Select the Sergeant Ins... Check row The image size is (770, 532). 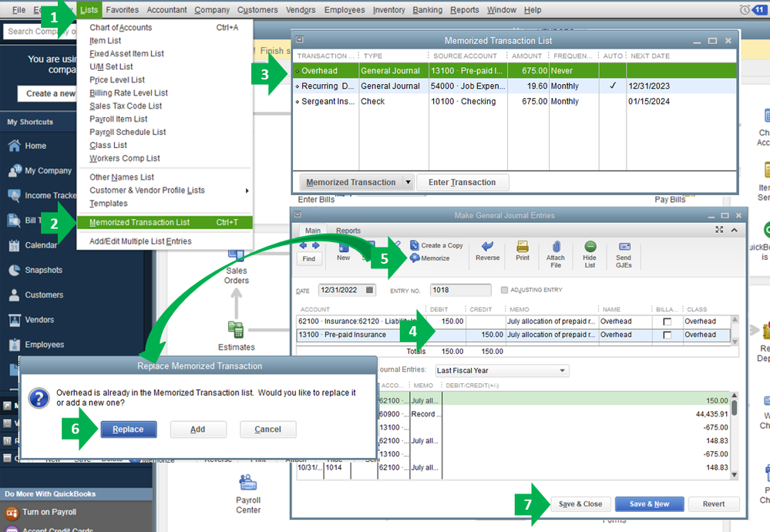514,101
